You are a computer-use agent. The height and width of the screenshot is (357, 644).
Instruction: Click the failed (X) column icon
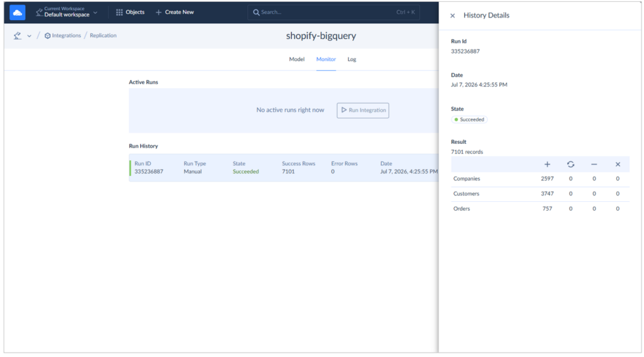(x=618, y=164)
